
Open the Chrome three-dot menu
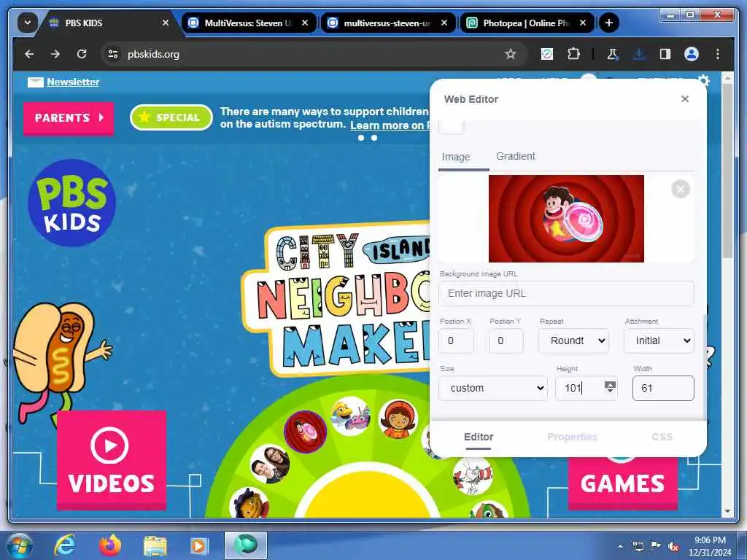[718, 54]
